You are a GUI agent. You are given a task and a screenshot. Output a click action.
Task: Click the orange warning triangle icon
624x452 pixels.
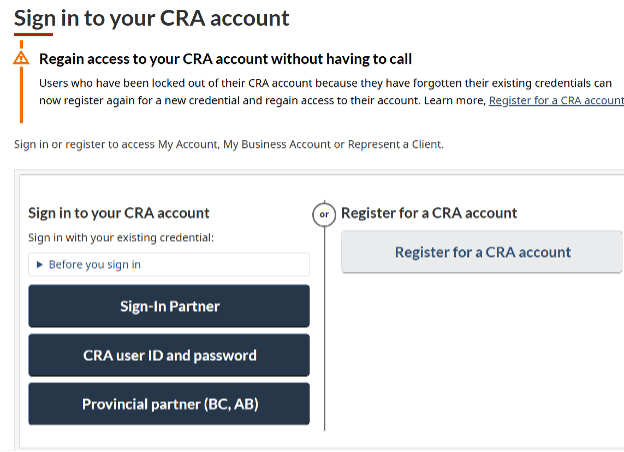(x=21, y=58)
